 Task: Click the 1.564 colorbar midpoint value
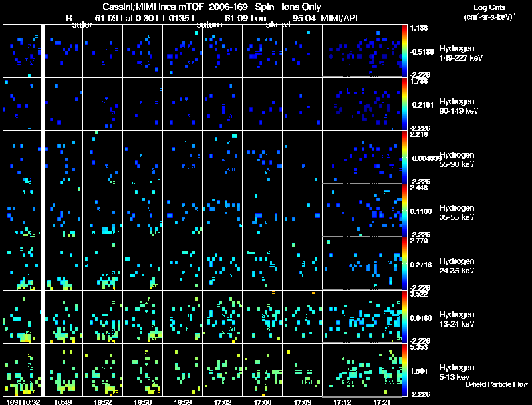(419, 372)
